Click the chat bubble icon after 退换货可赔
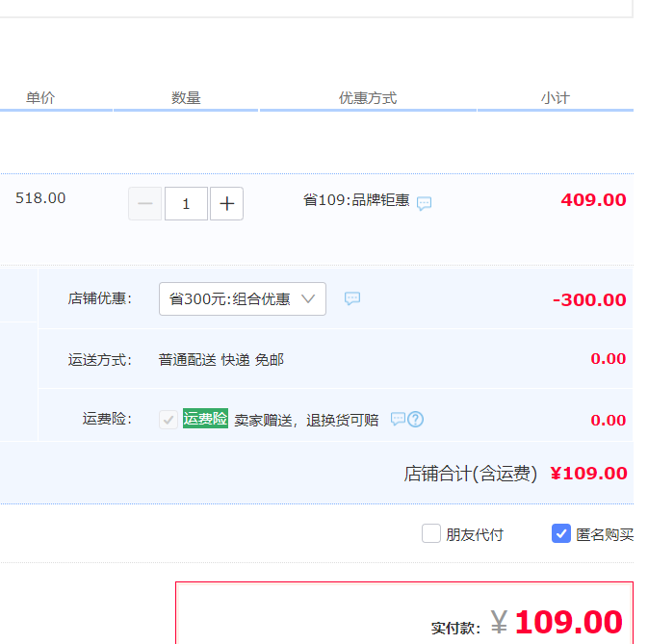The height and width of the screenshot is (644, 648). point(398,420)
